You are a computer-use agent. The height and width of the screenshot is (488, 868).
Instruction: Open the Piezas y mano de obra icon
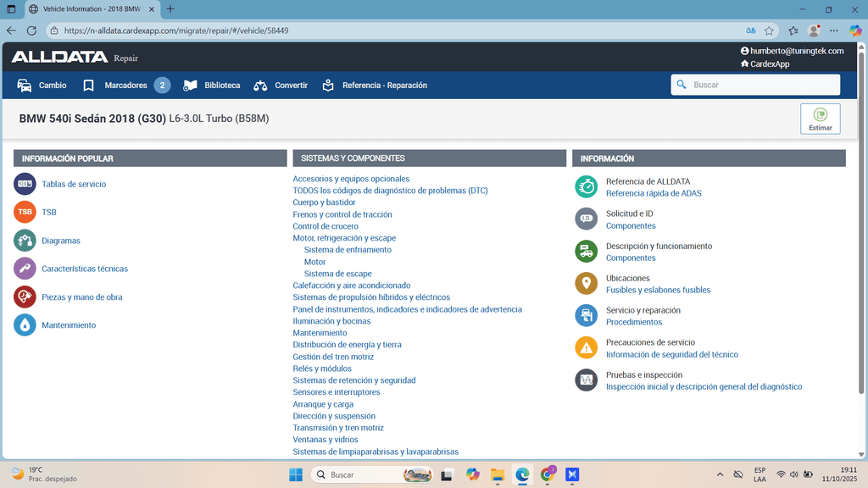pos(25,297)
